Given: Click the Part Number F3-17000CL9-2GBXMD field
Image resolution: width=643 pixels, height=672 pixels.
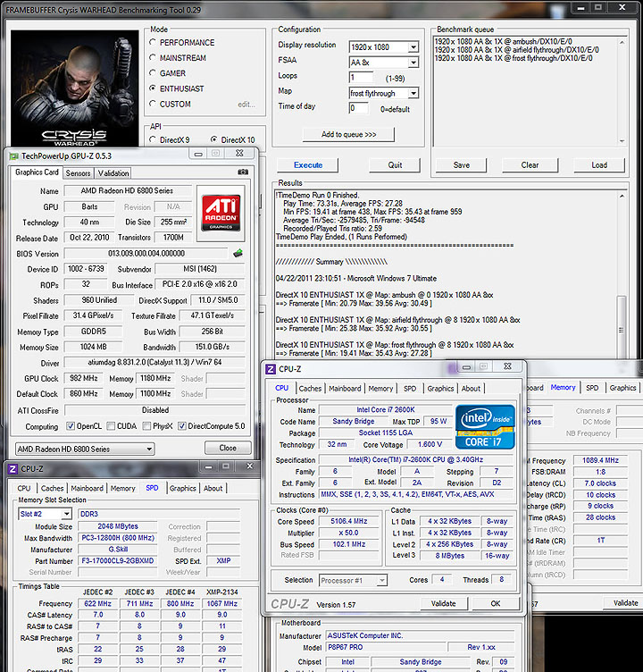Looking at the screenshot, I should (x=118, y=560).
